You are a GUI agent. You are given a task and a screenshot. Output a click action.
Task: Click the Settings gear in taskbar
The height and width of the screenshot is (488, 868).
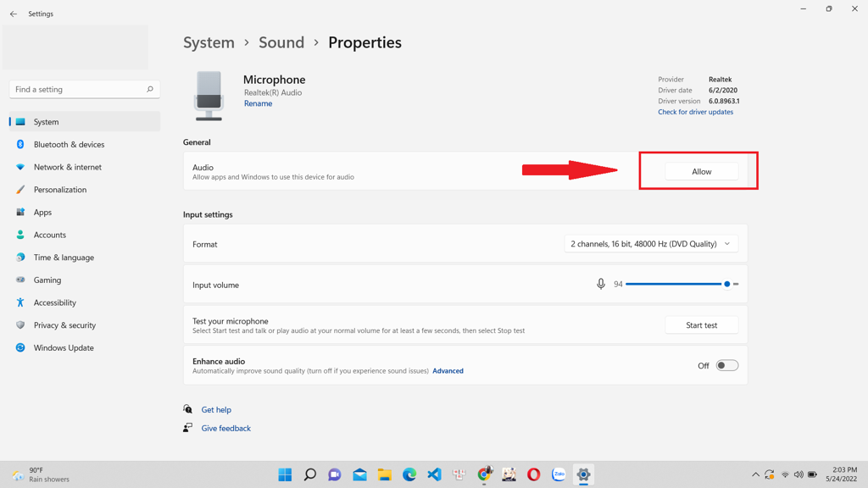(x=583, y=474)
